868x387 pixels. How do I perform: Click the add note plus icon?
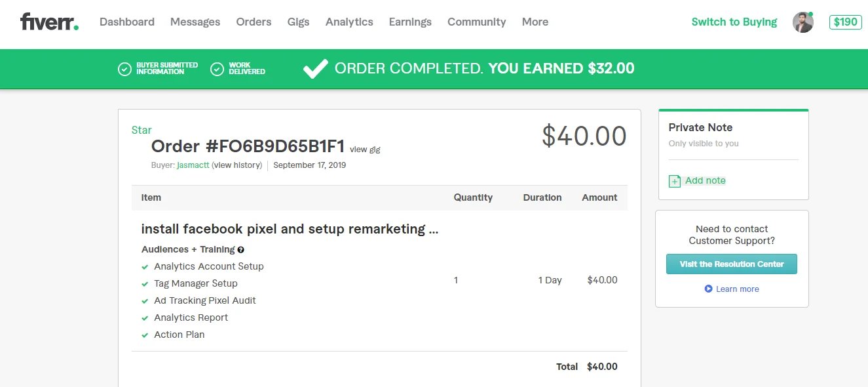[674, 181]
